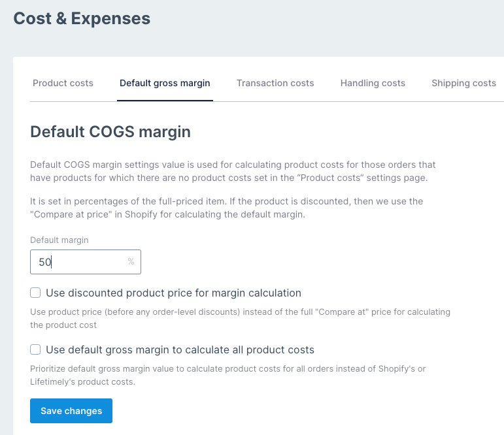Click the "Use discounted product price for margin calculation" label
Screen dimensions: 504x435
coord(173,293)
